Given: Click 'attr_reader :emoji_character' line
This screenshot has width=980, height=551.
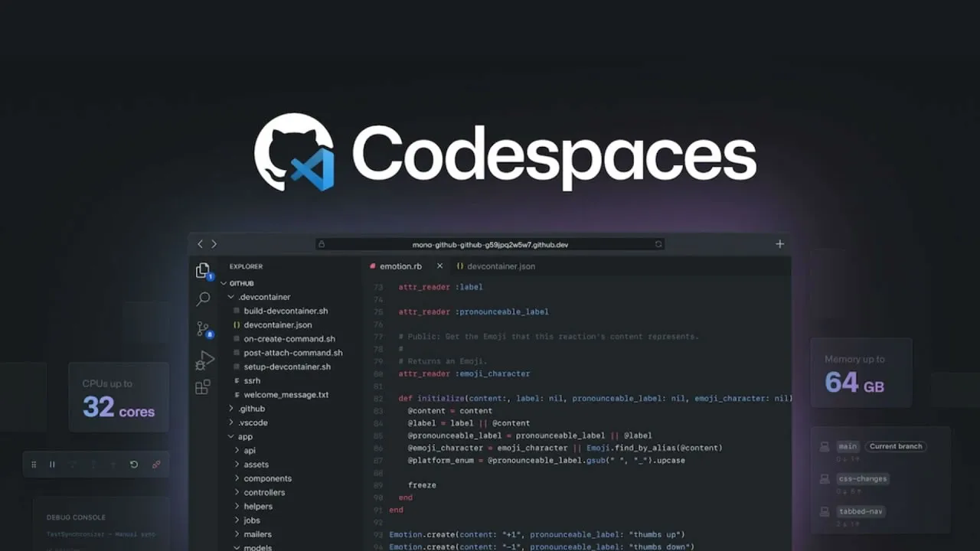Looking at the screenshot, I should click(464, 373).
